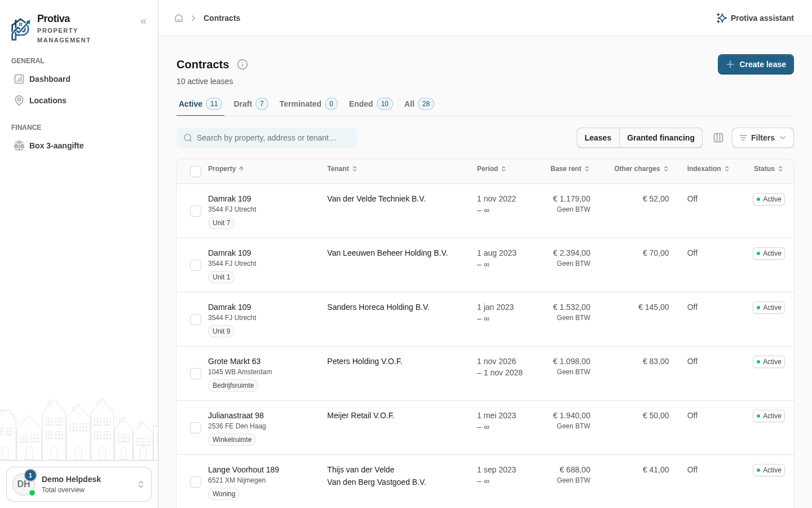Click the DH user avatar
Screen dimensions: 812x508
click(24, 484)
